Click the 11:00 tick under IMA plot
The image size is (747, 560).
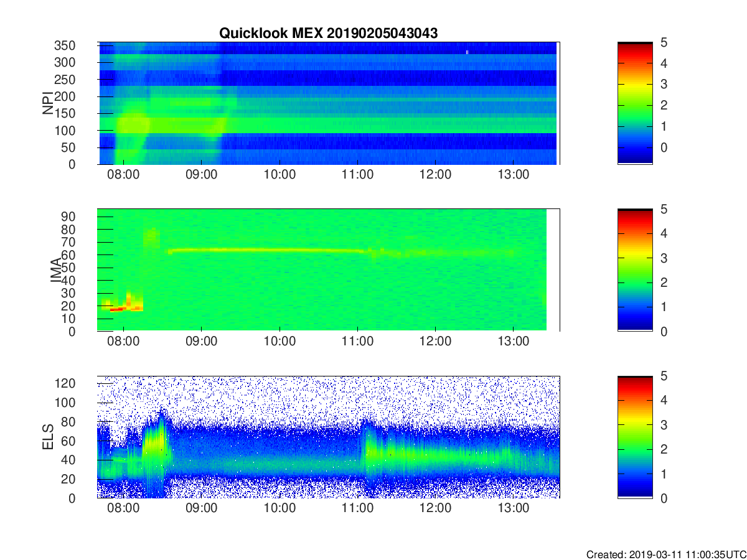pyautogui.click(x=357, y=342)
